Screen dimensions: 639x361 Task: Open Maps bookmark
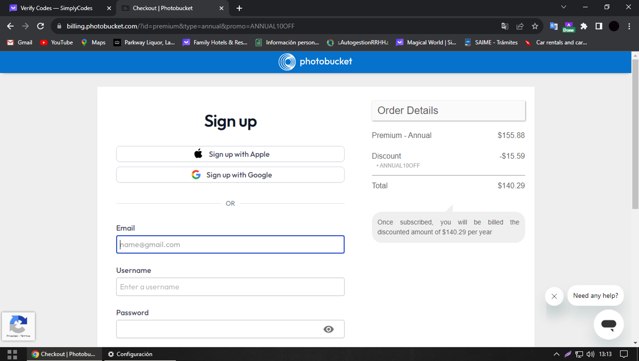pyautogui.click(x=93, y=42)
